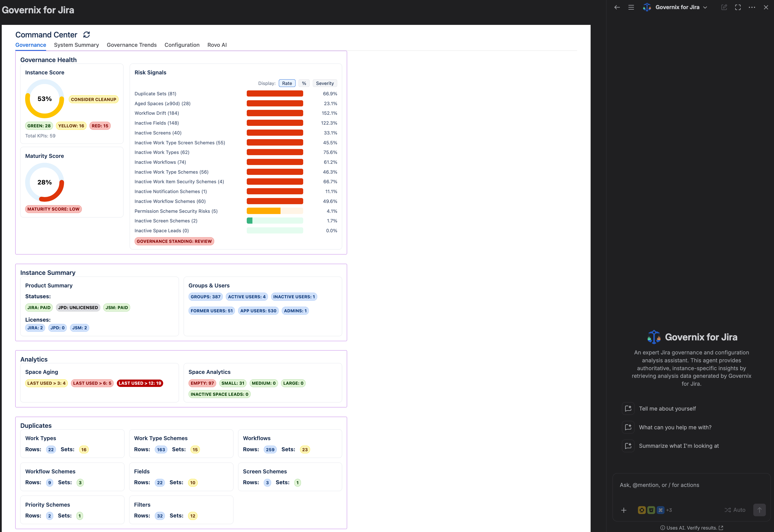The image size is (774, 532).
Task: Click GOVERNANCE STANDING: REVIEW badge
Action: (x=174, y=241)
